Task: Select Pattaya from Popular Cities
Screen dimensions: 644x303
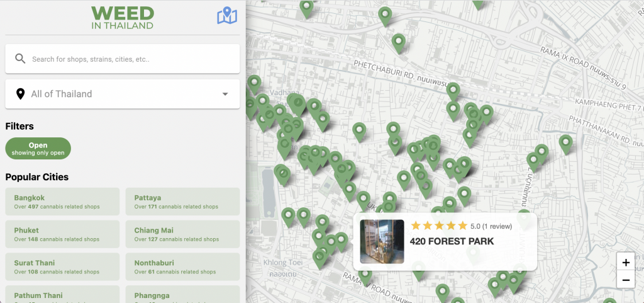Action: (x=182, y=202)
